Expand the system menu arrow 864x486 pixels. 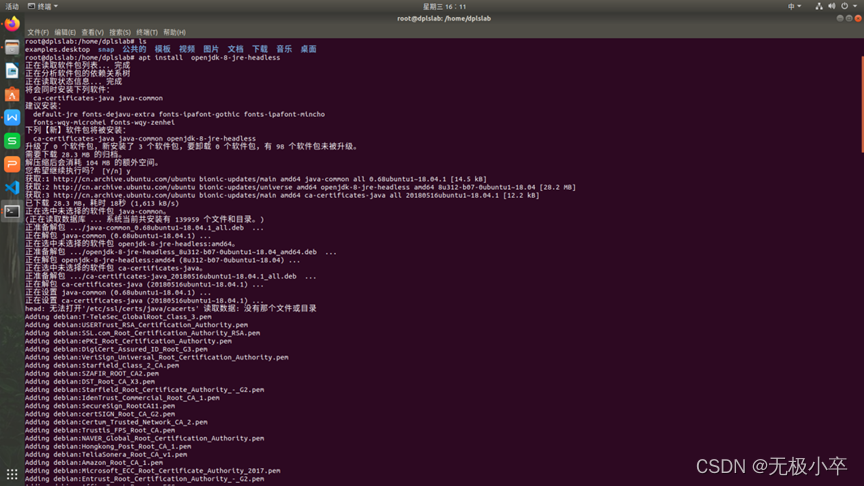click(x=855, y=6)
